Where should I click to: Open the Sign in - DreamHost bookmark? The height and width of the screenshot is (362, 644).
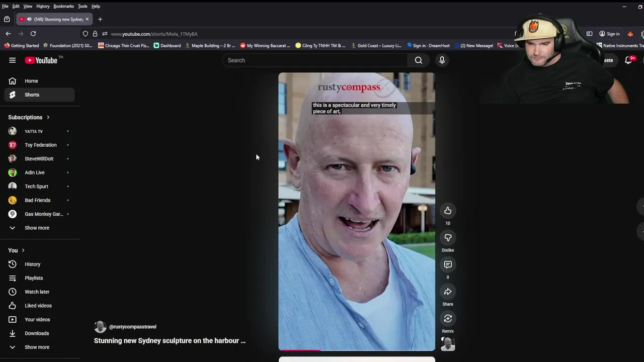point(428,46)
